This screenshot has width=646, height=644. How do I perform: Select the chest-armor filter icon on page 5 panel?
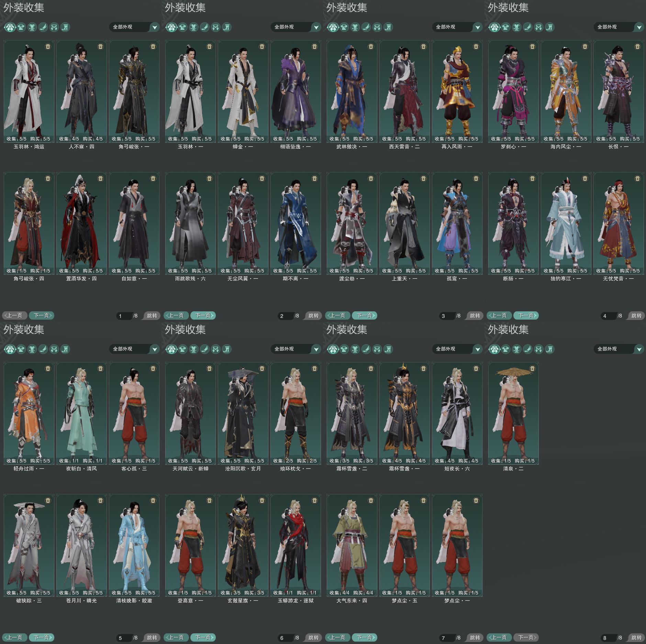point(32,349)
